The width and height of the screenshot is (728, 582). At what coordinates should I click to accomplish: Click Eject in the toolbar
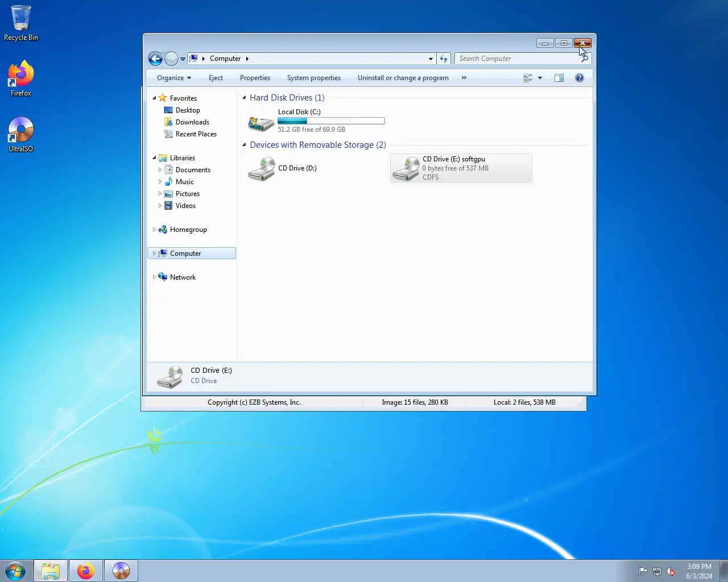[216, 78]
